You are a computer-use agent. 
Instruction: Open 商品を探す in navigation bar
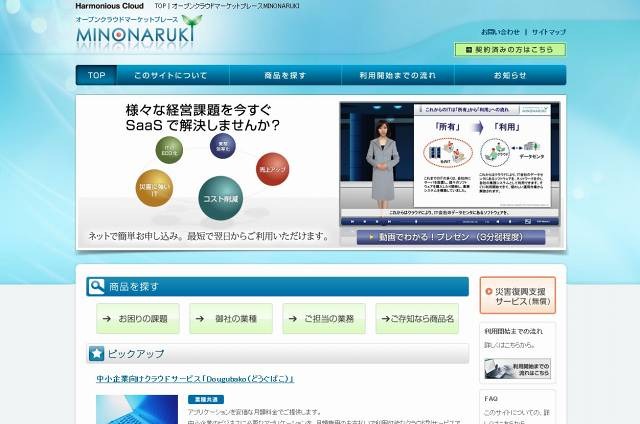pyautogui.click(x=285, y=75)
